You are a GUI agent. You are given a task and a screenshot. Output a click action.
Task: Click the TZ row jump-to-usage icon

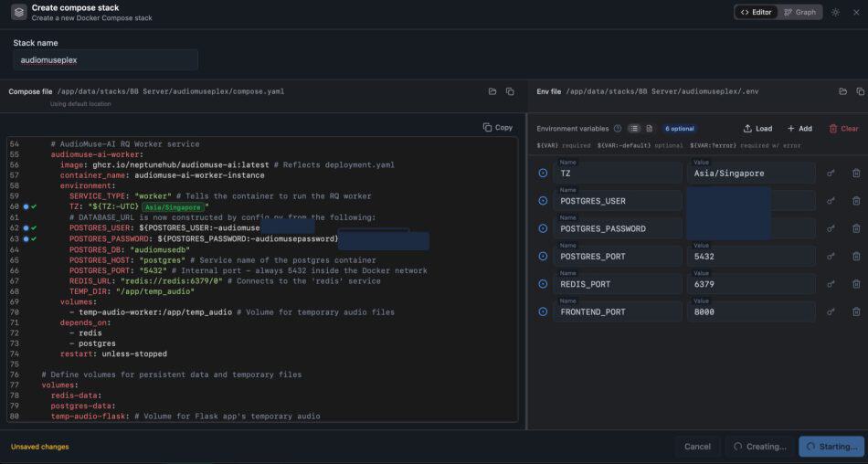(x=543, y=174)
